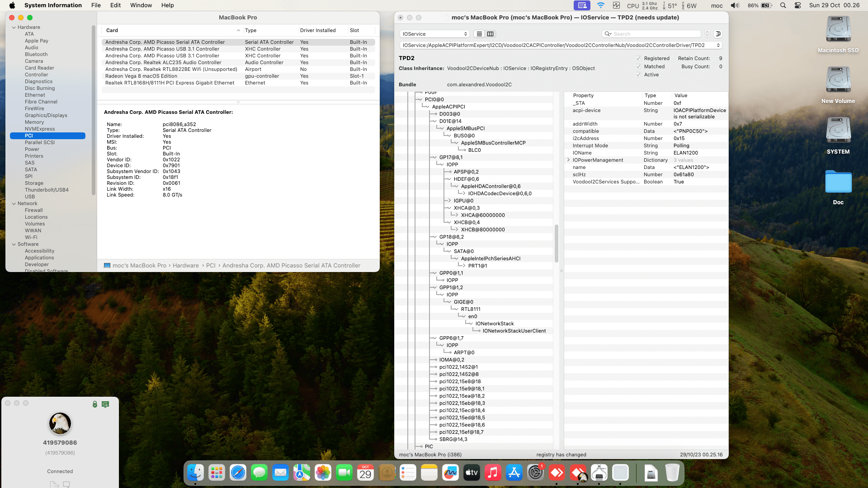Viewport: 868px width, 488px height.
Task: Open the File menu
Action: pos(96,5)
